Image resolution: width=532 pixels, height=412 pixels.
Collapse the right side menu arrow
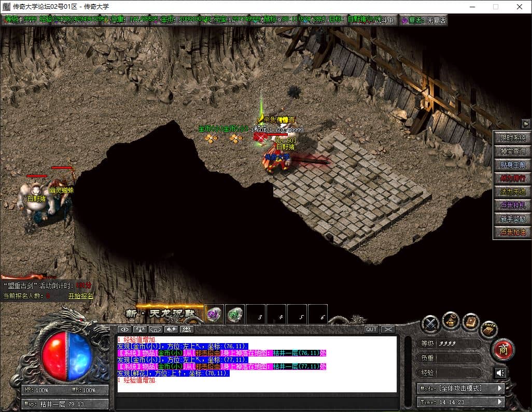[x=526, y=124]
